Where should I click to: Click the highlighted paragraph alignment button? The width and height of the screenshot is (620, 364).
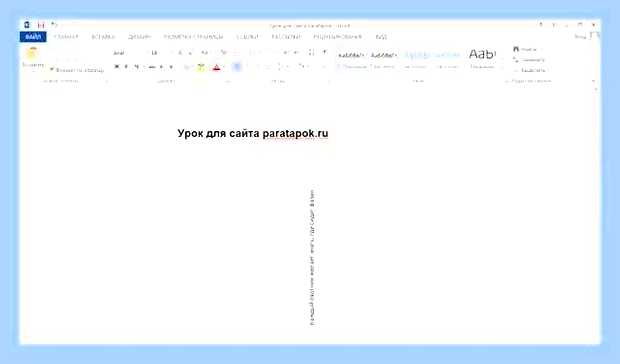(237, 67)
